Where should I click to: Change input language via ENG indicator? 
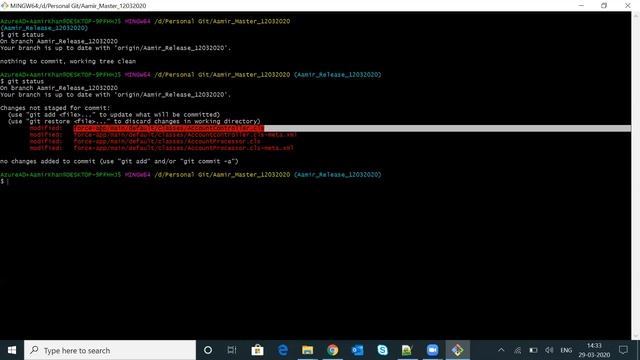[x=566, y=350]
